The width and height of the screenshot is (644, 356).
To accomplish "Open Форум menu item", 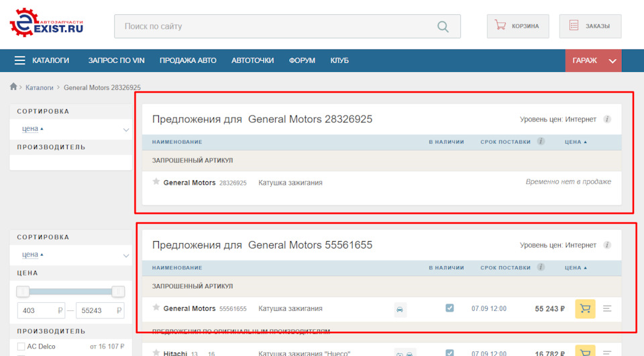I will [x=302, y=60].
